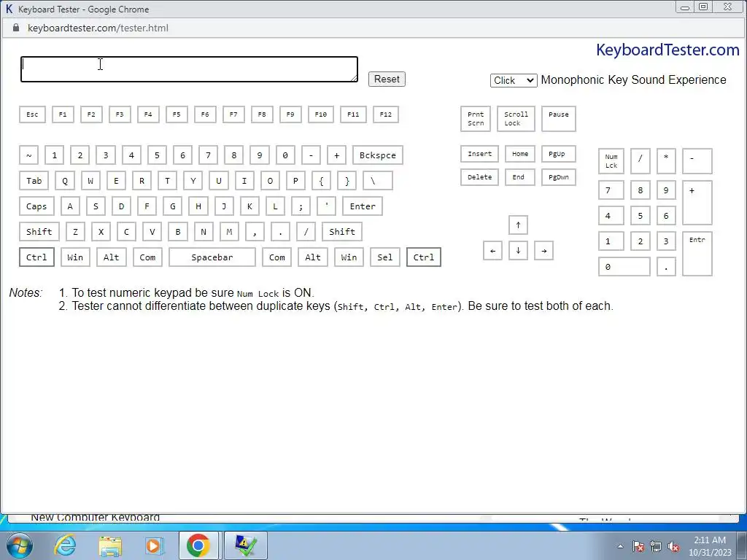Viewport: 747px width, 560px height.
Task: Click the Spacebar key
Action: pyautogui.click(x=212, y=257)
